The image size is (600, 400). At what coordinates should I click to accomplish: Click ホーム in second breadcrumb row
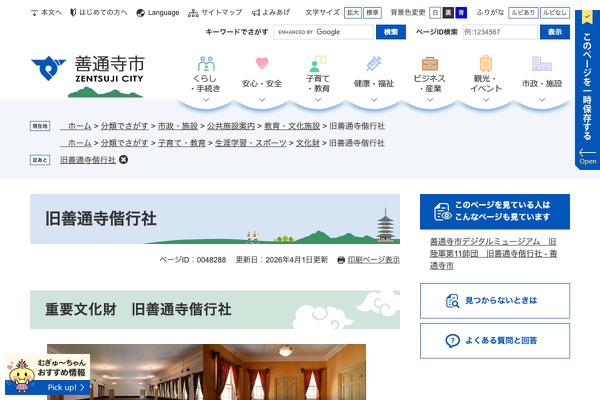(x=76, y=143)
